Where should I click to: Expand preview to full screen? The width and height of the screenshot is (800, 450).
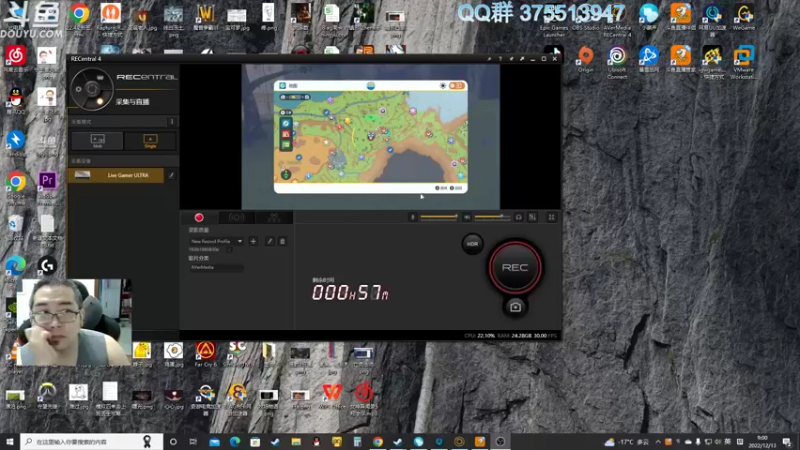tap(552, 217)
